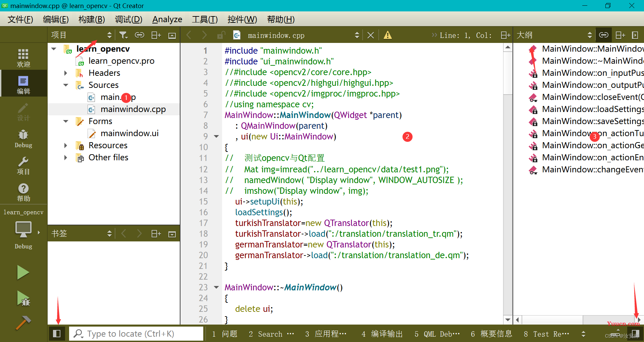Open the 书签 panel type dropdown
Screen dimensions: 644x342
tap(109, 234)
